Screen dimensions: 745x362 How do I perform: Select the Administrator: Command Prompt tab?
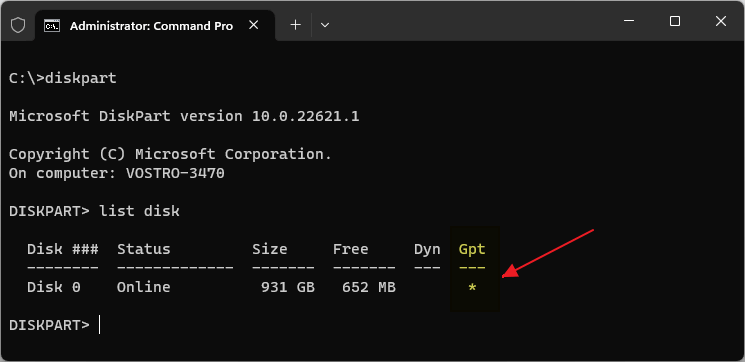point(155,26)
